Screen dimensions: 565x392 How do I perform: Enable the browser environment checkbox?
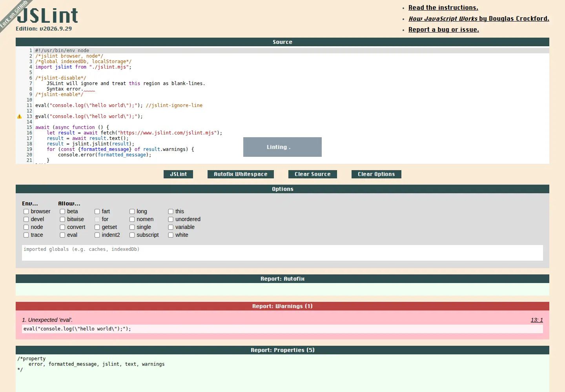26,212
